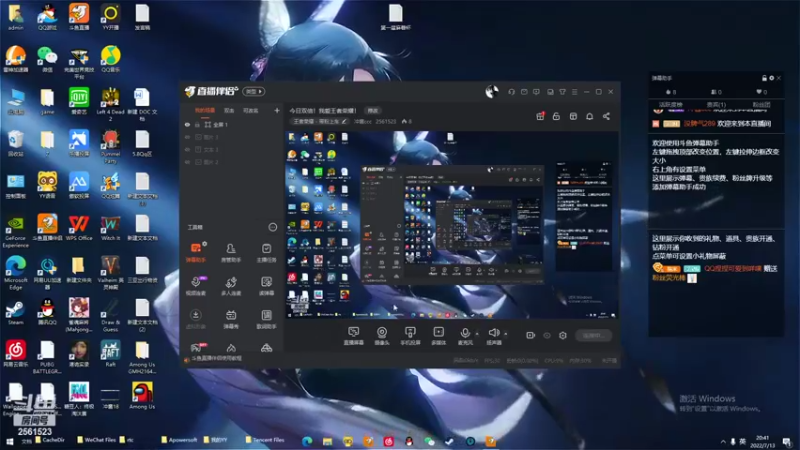
Task: Click the mail icon in the title bar
Action: point(524,92)
